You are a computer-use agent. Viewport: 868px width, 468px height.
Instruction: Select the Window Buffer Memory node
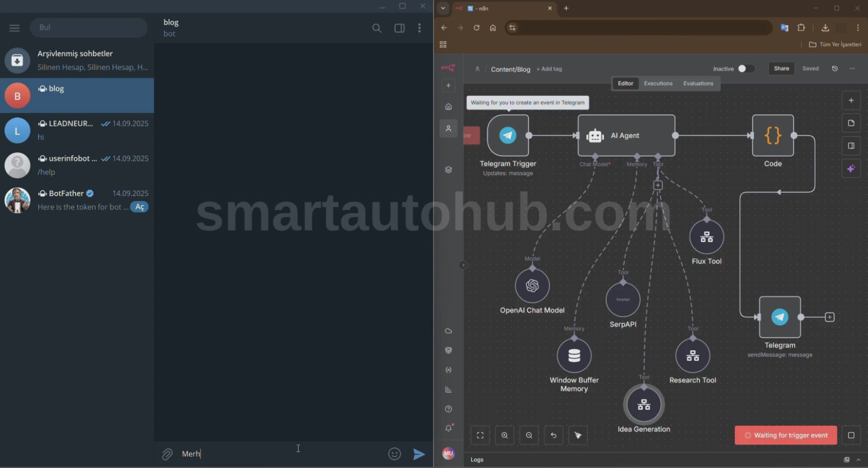tap(574, 356)
